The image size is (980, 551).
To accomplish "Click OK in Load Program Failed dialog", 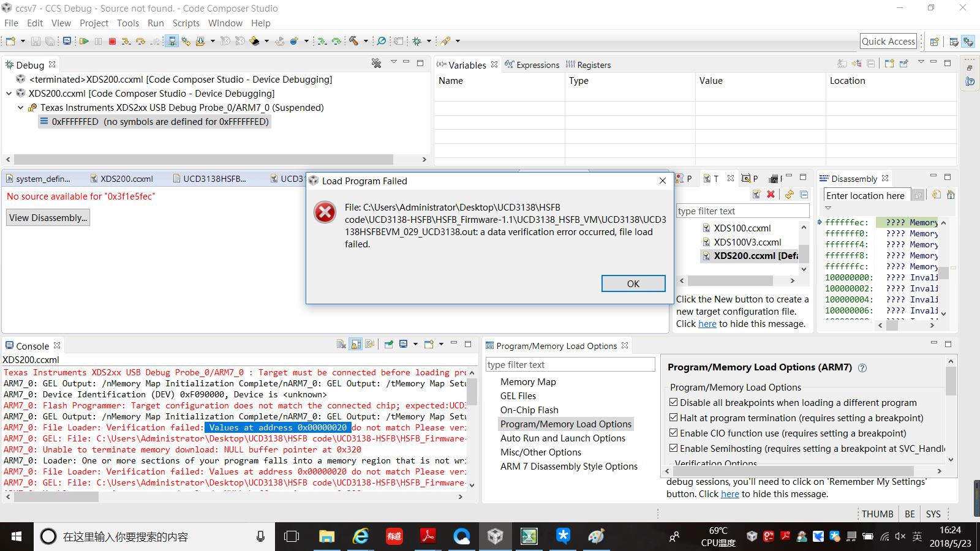I will tap(633, 283).
